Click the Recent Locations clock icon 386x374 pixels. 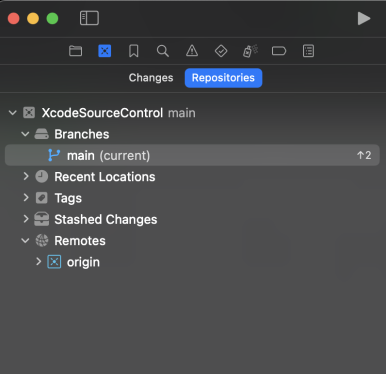pyautogui.click(x=42, y=176)
